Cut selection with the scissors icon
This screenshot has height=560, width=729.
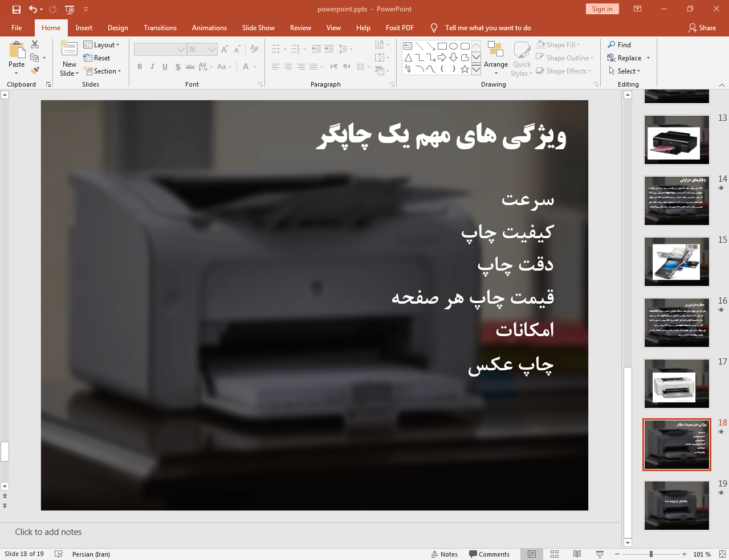click(x=35, y=44)
